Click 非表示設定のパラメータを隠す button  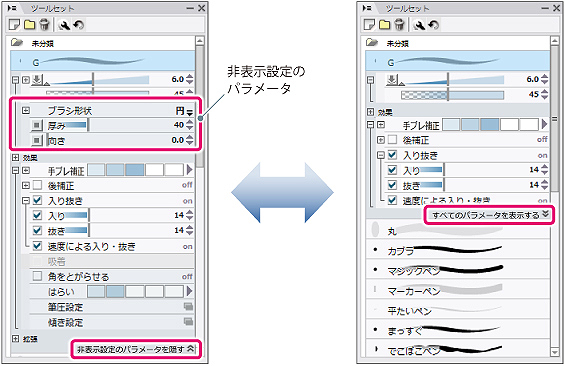point(136,349)
